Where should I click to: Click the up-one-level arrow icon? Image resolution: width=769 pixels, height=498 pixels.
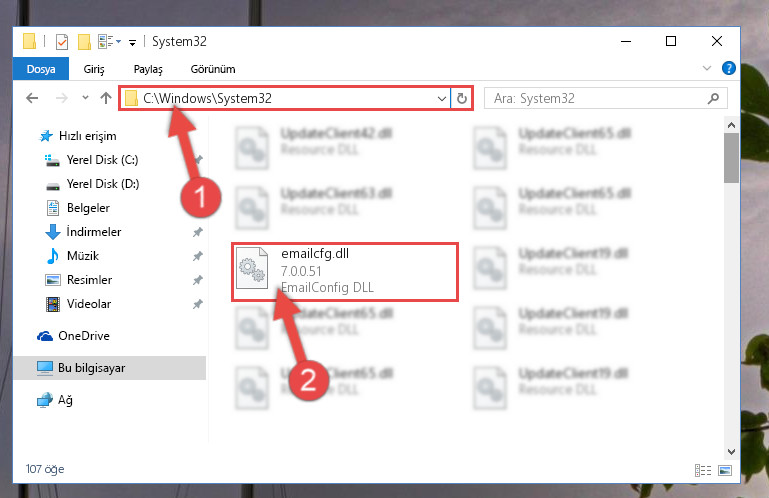pyautogui.click(x=106, y=98)
